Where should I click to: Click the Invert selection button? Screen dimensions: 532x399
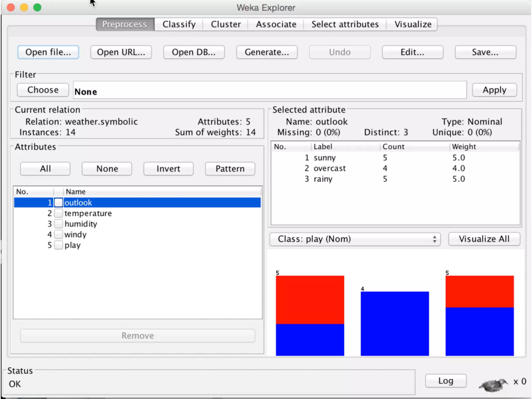[x=168, y=169]
